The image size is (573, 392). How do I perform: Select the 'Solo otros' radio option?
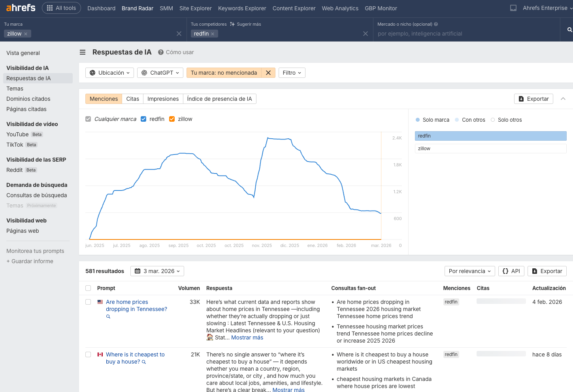click(493, 120)
